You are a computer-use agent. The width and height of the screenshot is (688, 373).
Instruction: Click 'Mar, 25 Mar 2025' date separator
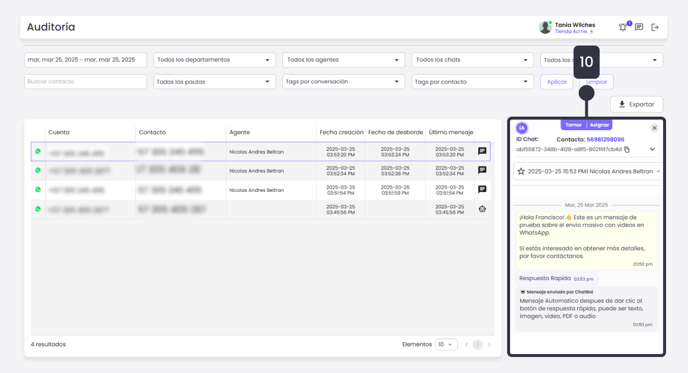coord(586,205)
